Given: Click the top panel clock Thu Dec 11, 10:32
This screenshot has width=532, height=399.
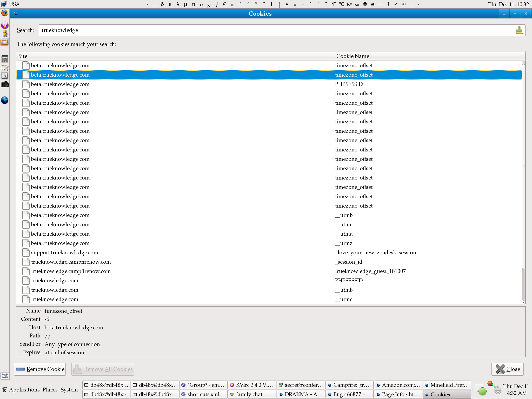Looking at the screenshot, I should coord(508,4).
